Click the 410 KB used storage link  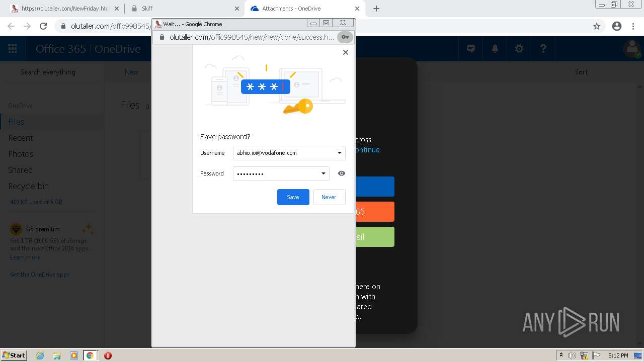pos(36,202)
